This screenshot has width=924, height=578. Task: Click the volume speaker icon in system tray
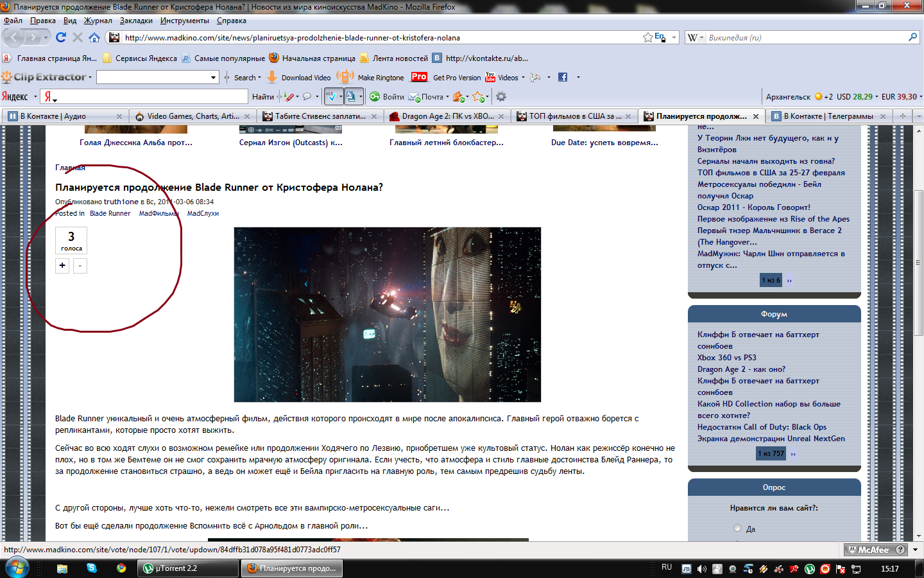[702, 568]
